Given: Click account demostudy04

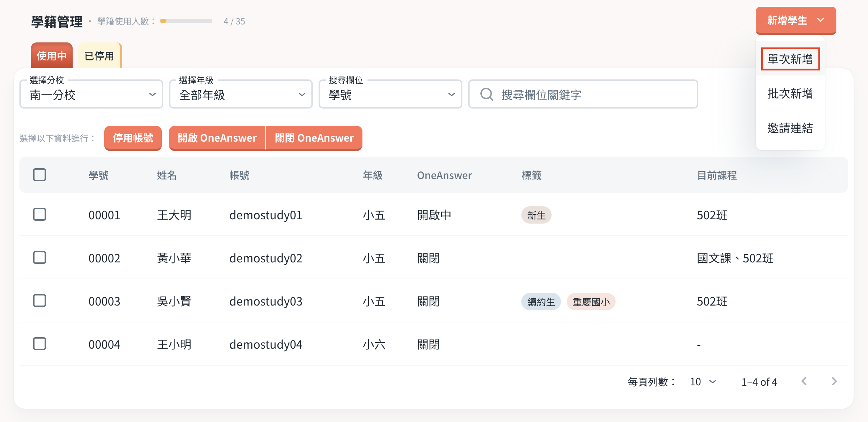Looking at the screenshot, I should [266, 344].
